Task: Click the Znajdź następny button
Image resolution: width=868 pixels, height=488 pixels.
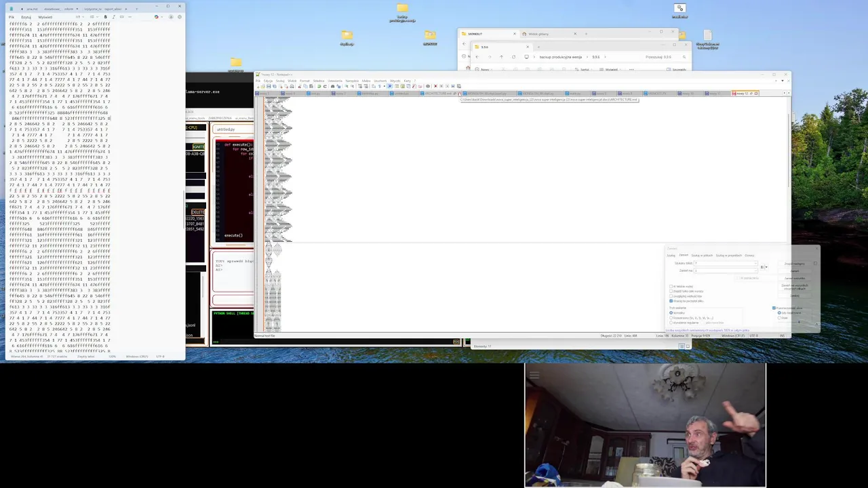Action: [795, 264]
